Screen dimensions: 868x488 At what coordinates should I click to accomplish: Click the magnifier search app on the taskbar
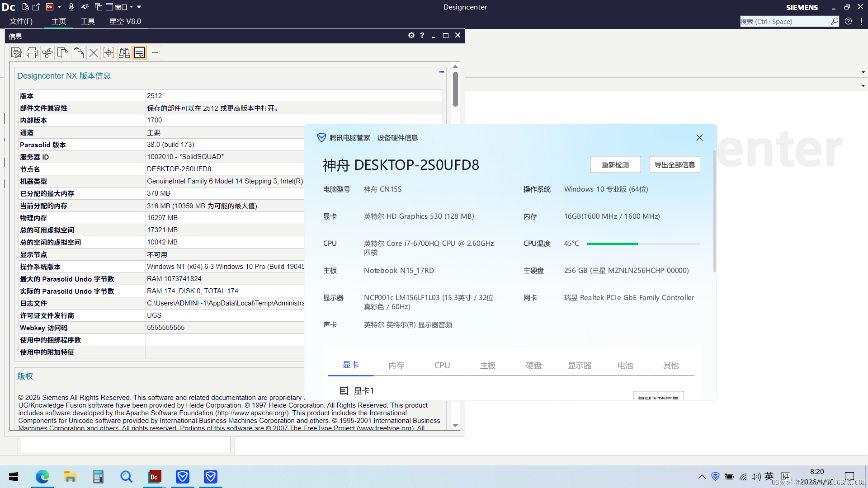[x=126, y=477]
